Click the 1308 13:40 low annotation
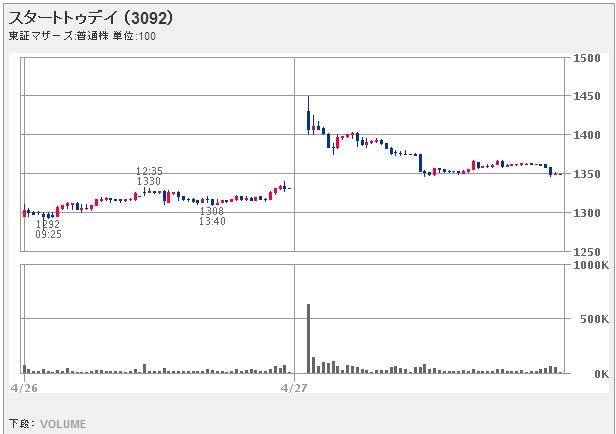The width and height of the screenshot is (616, 434). (212, 216)
